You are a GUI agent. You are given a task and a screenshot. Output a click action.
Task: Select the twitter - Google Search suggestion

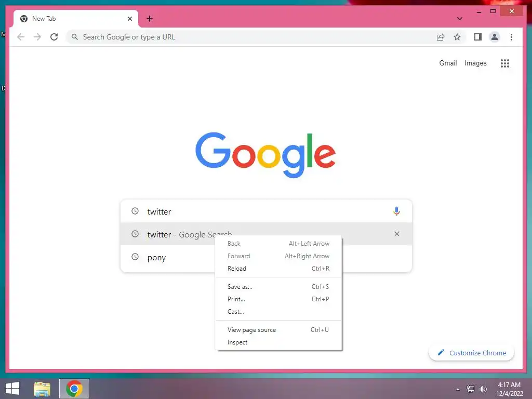[x=266, y=234]
